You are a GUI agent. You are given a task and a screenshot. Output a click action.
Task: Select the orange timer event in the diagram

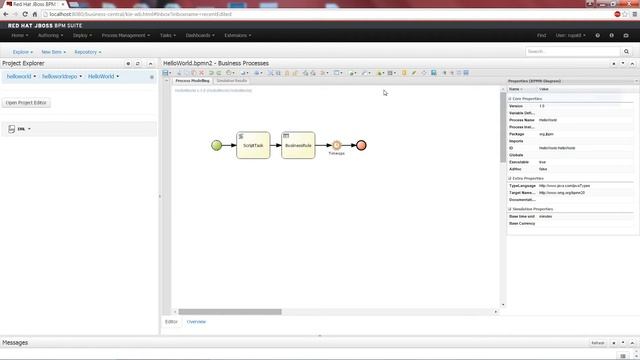pos(336,145)
